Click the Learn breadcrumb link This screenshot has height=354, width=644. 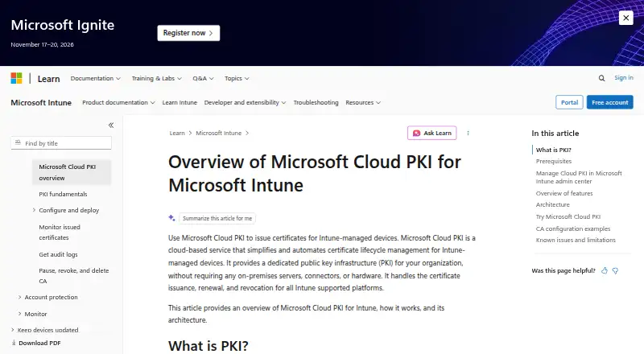[177, 133]
